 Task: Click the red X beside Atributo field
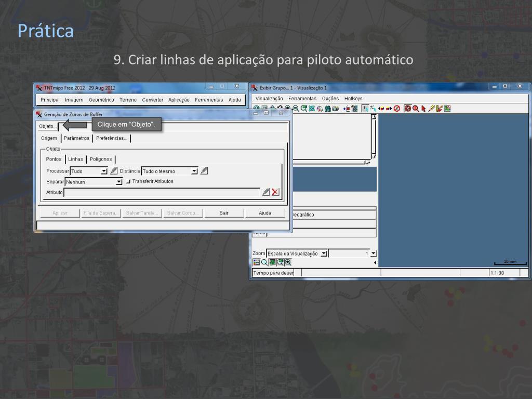275,192
